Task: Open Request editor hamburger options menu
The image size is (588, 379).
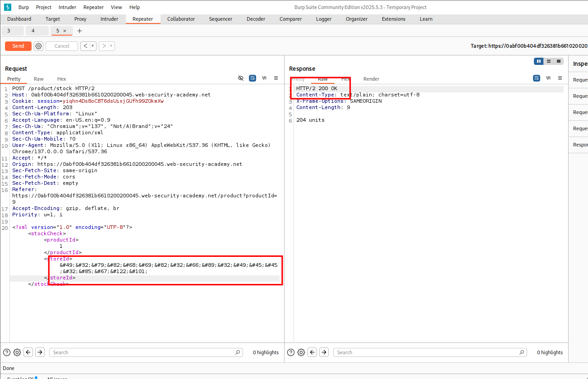Action: (276, 78)
